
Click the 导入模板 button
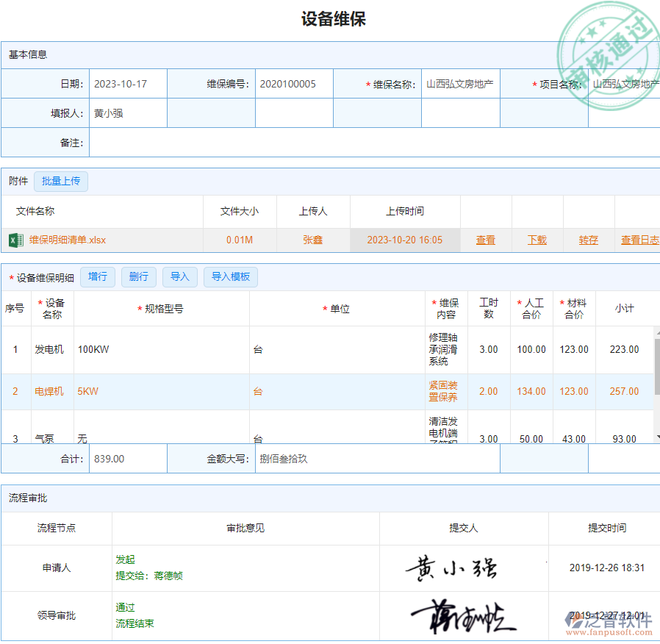tap(231, 277)
